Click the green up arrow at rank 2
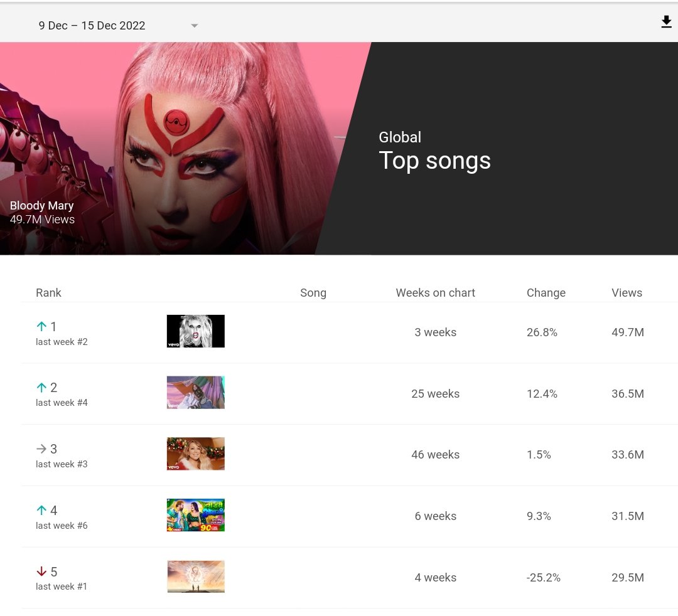Viewport: 678px width, 616px height. click(41, 388)
